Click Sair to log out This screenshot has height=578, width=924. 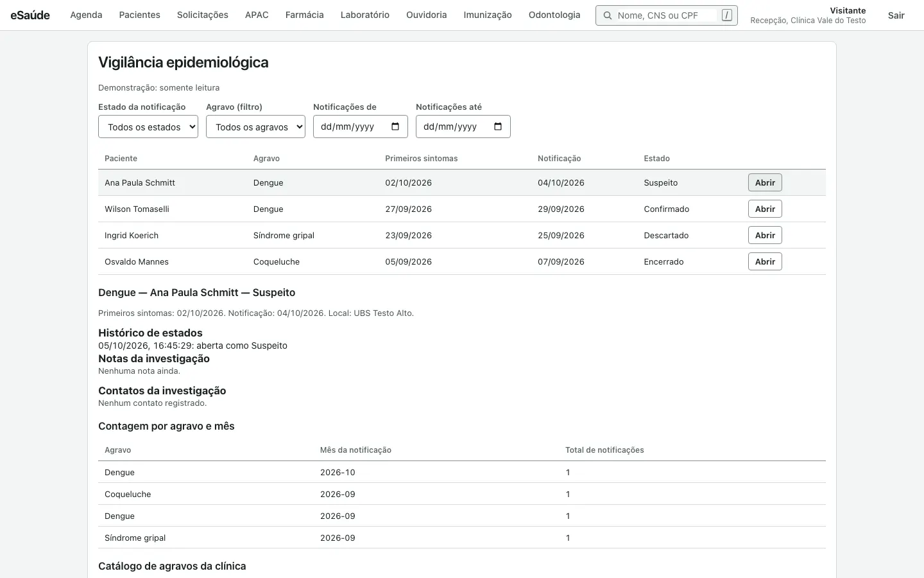[896, 15]
